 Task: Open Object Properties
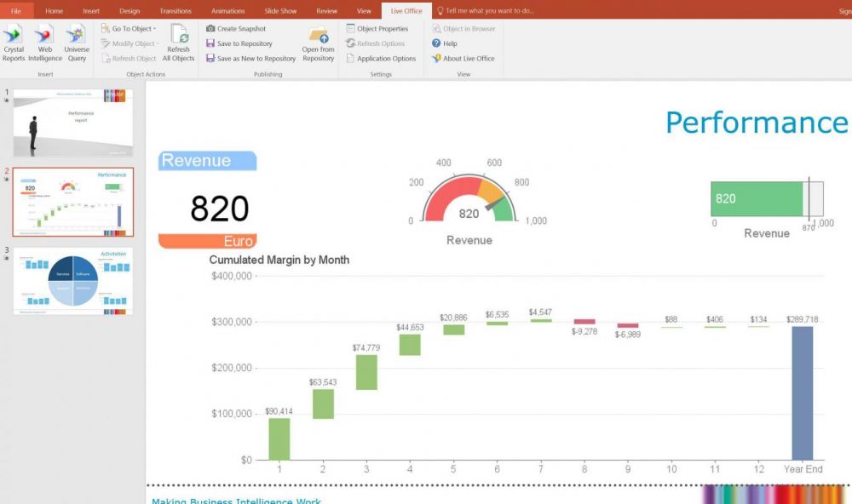click(x=377, y=28)
